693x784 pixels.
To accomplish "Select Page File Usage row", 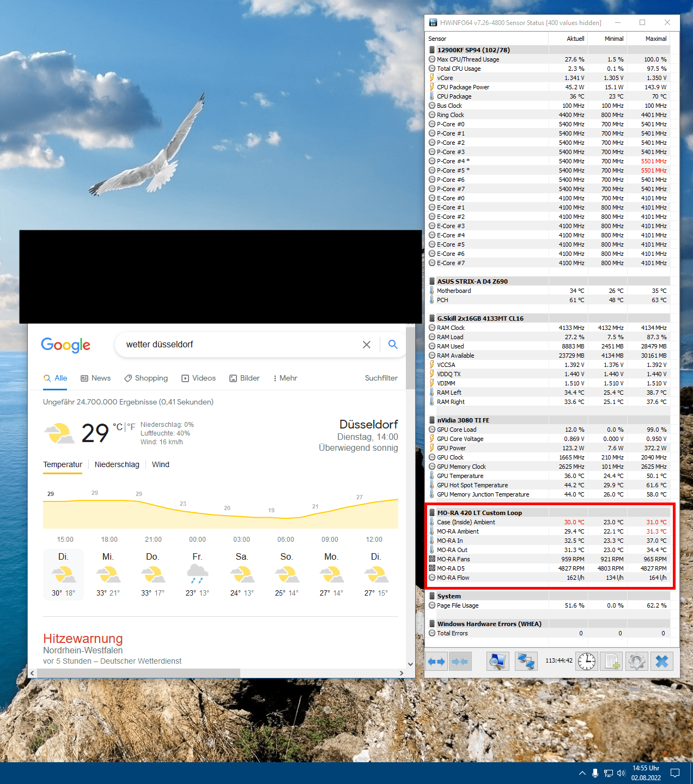I will pos(548,605).
